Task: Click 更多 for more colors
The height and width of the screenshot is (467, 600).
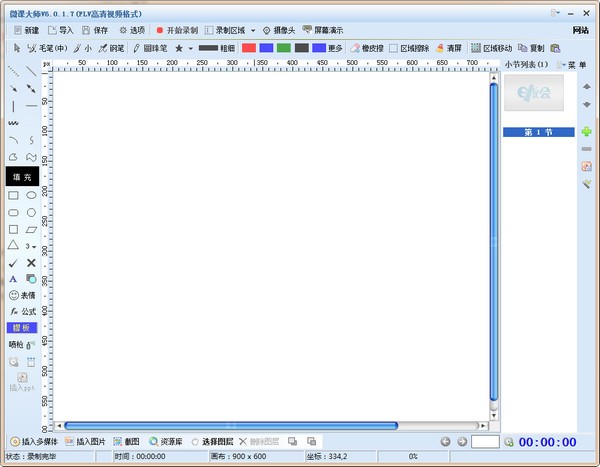Action: (334, 48)
